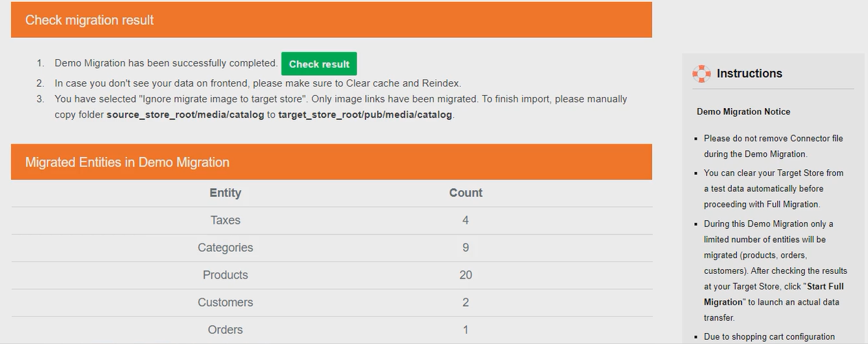Click the Categories count value 9

(466, 248)
